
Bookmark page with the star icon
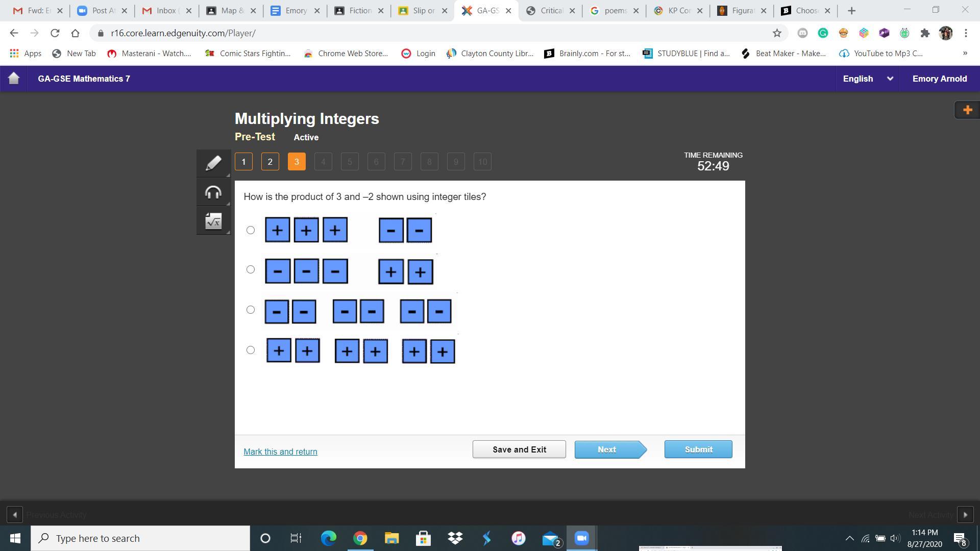[777, 33]
